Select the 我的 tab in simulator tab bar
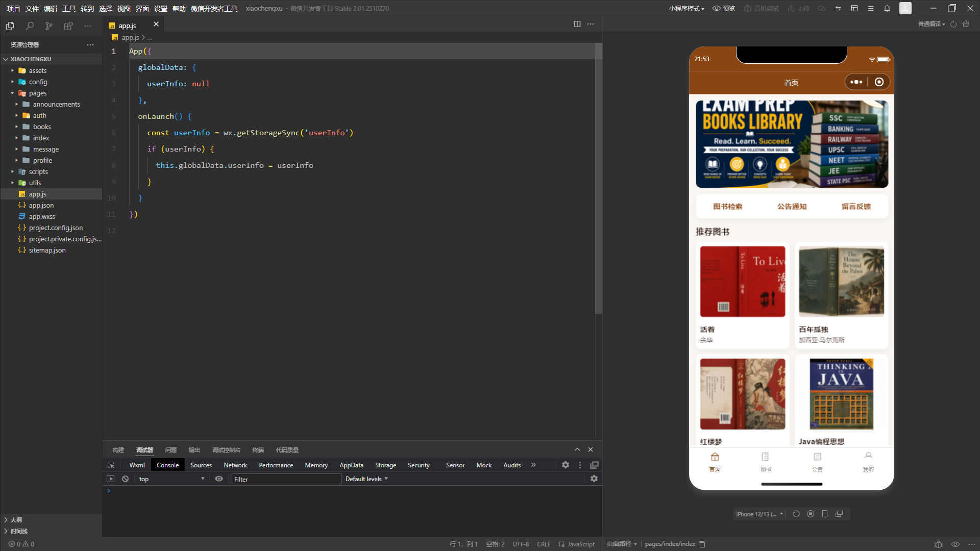The width and height of the screenshot is (980, 551). [868, 462]
